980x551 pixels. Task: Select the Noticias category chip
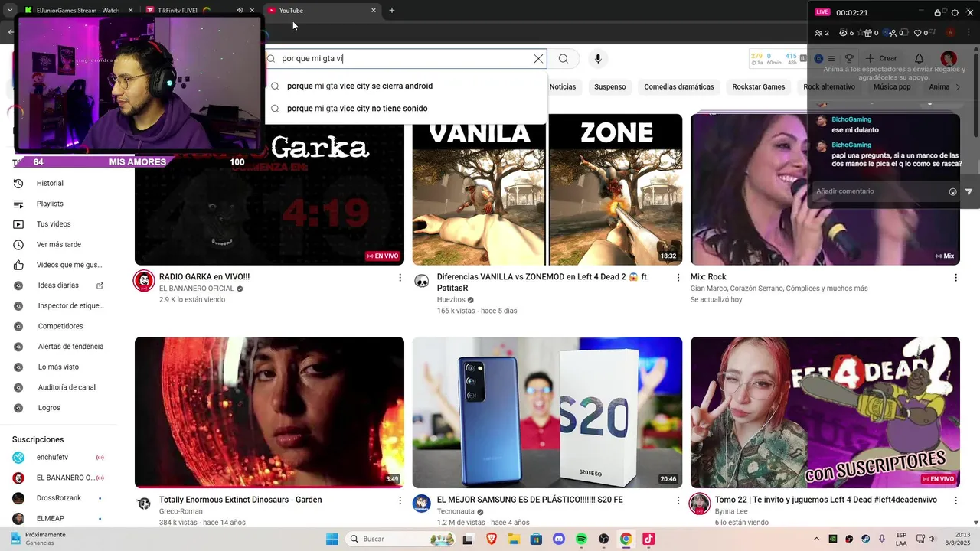[x=563, y=86]
